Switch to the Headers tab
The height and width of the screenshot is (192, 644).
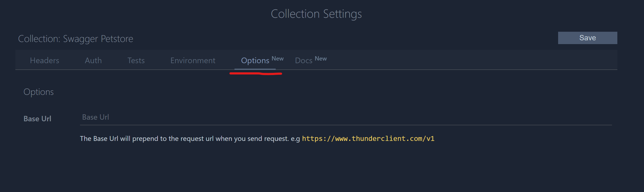(x=44, y=61)
